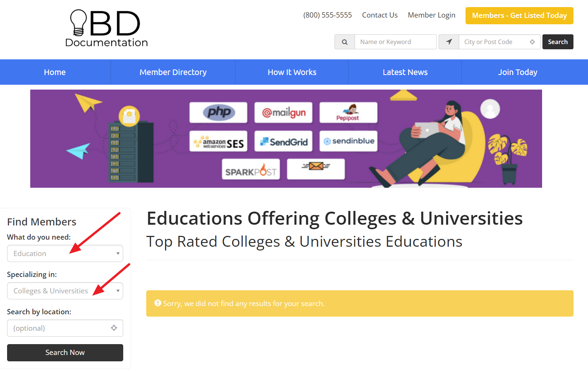588x374 pixels.
Task: Click the black Search button in header
Action: pyautogui.click(x=558, y=42)
